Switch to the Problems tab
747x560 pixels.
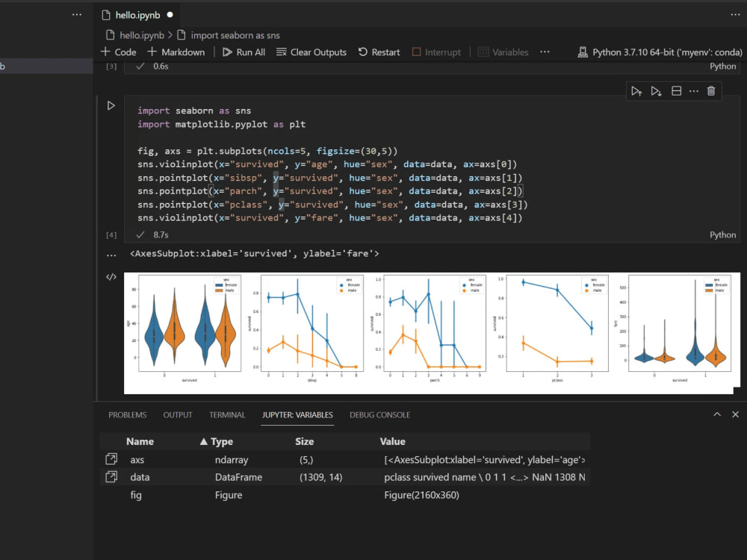pos(127,414)
